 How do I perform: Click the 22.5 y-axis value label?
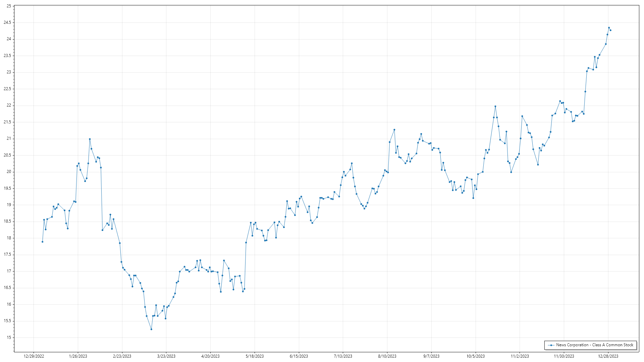[7, 89]
